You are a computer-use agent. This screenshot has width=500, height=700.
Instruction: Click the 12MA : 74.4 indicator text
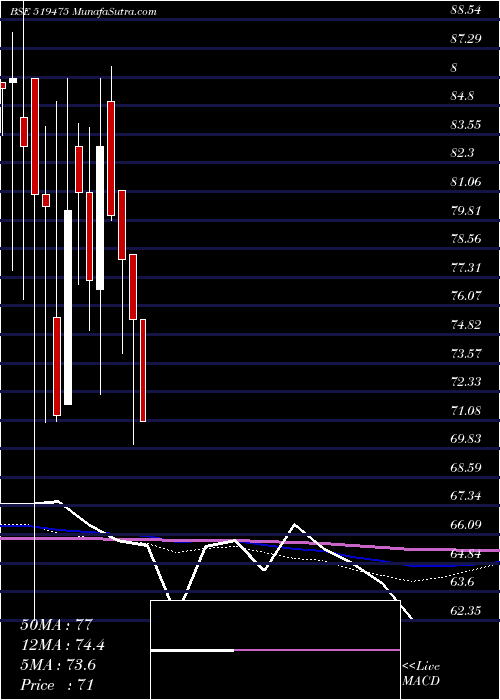coord(63,645)
